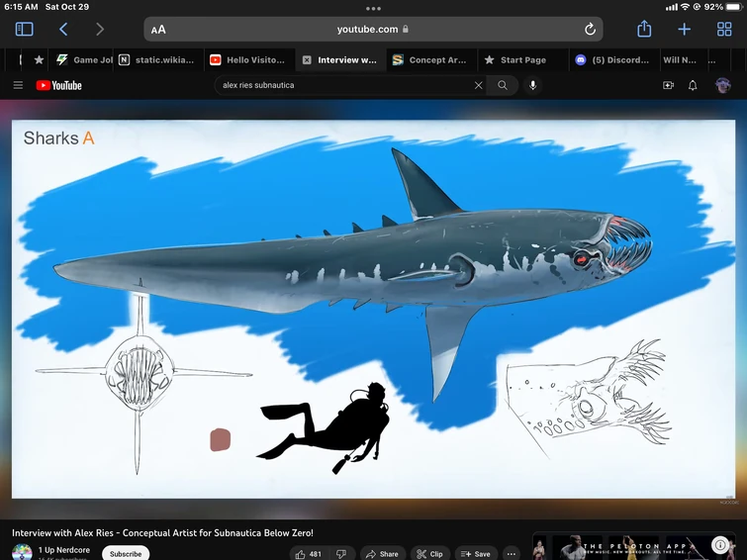Show ad info via the i icon
The width and height of the screenshot is (747, 560).
(720, 544)
